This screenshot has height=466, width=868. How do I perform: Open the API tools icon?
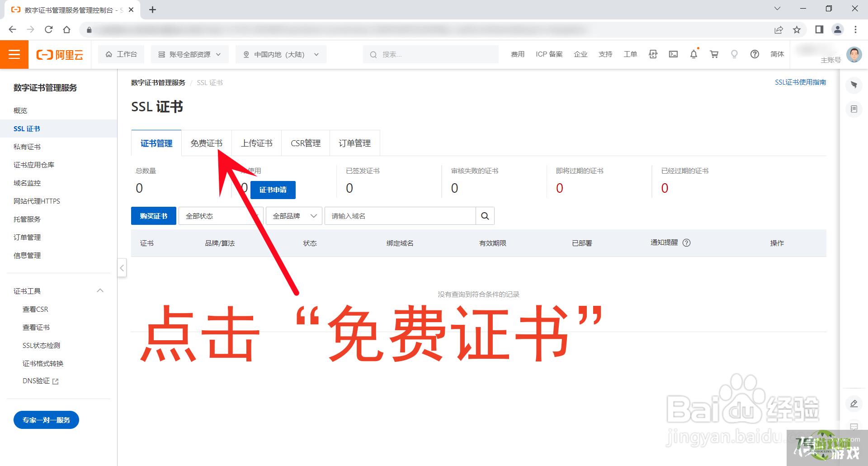tap(653, 54)
